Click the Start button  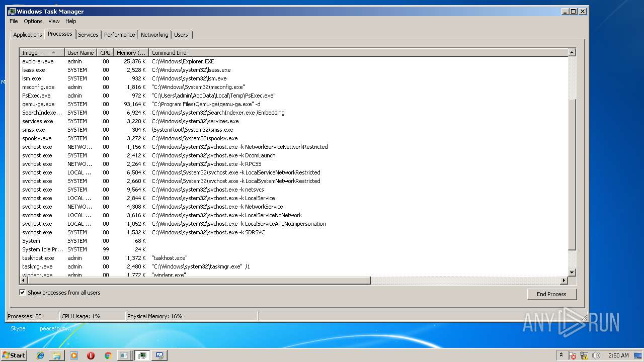coord(14,355)
